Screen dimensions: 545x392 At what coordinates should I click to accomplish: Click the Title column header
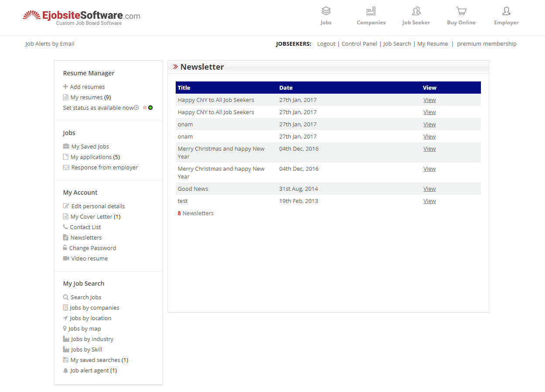point(184,88)
